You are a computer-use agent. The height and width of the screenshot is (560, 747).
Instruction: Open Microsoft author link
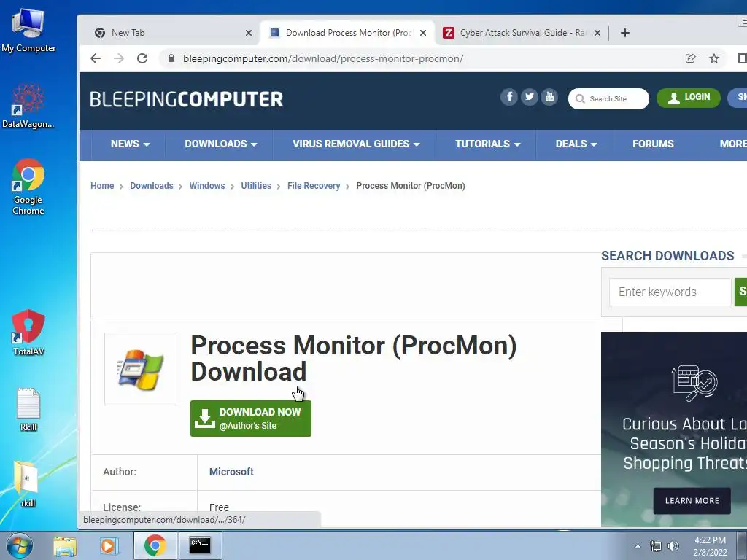231,472
